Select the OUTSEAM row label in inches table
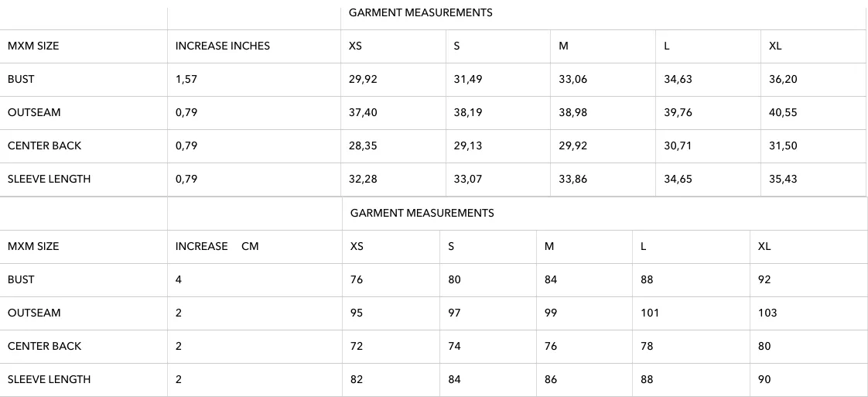This screenshot has height=397, width=868. (x=34, y=112)
